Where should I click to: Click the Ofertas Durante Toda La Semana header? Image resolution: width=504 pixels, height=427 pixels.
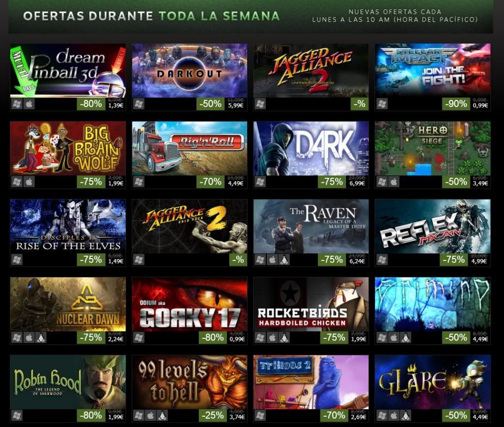pyautogui.click(x=152, y=16)
